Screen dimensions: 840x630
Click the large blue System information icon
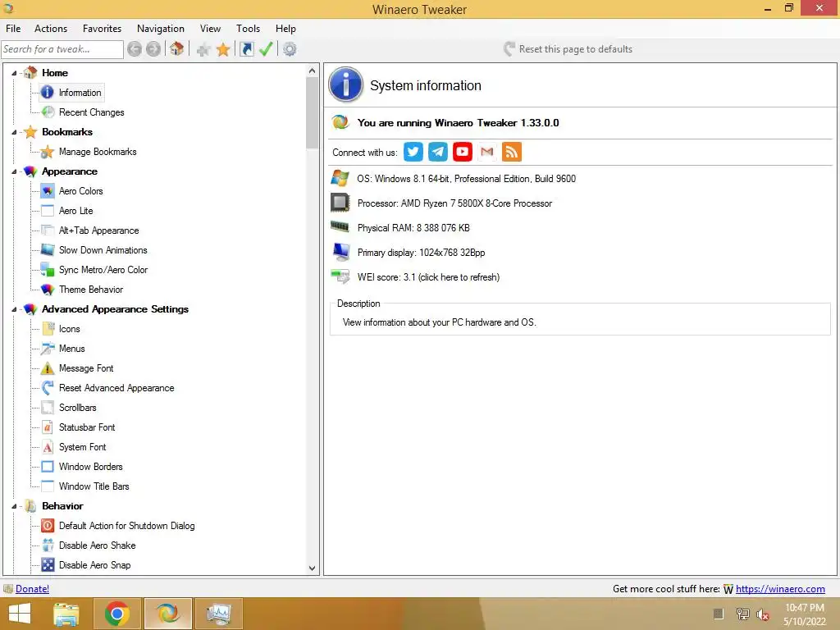(345, 84)
